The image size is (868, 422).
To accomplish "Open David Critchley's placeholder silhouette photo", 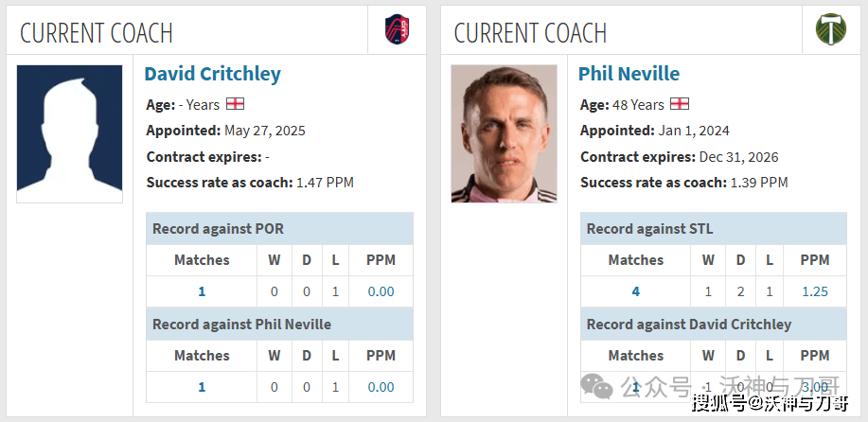I will pos(69,132).
